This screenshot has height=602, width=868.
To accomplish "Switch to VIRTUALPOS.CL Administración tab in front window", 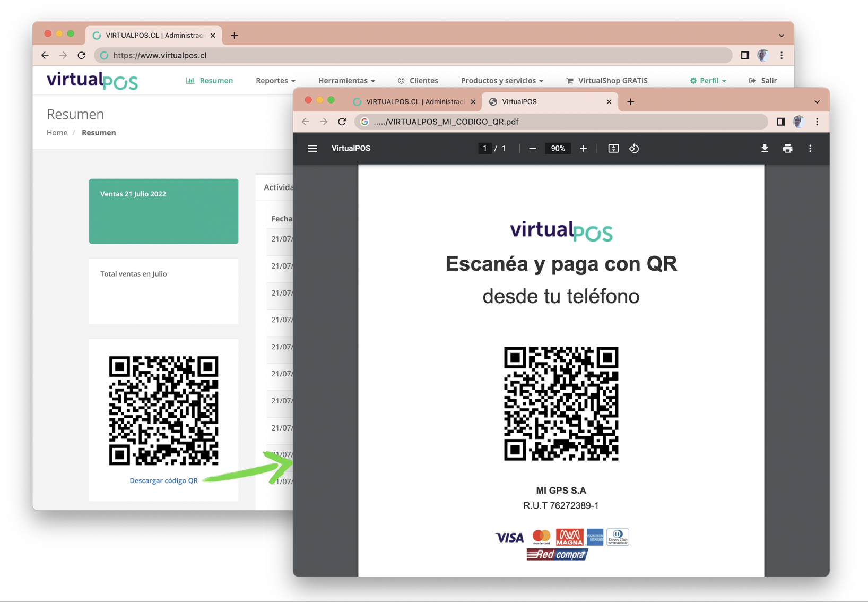I will pyautogui.click(x=414, y=101).
